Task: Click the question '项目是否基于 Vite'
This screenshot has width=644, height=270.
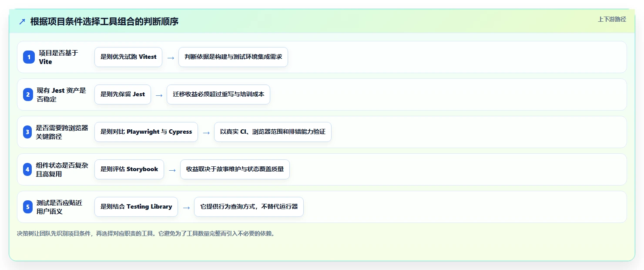Action: click(x=58, y=57)
